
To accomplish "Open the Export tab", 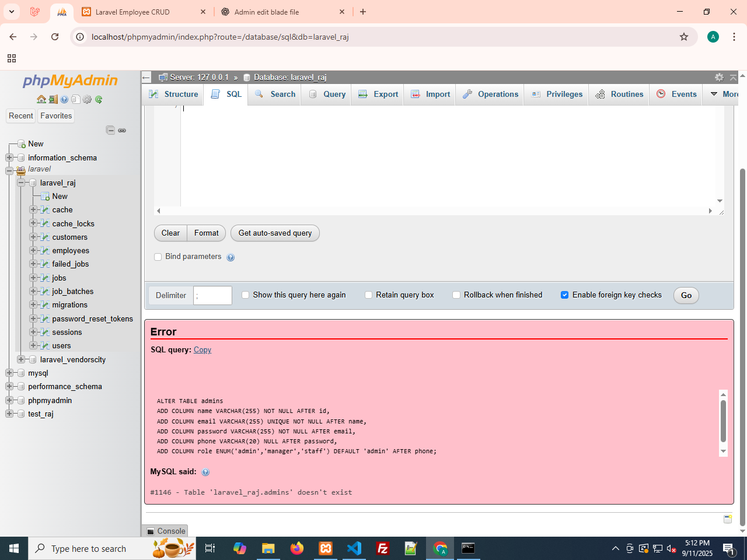I will 378,94.
